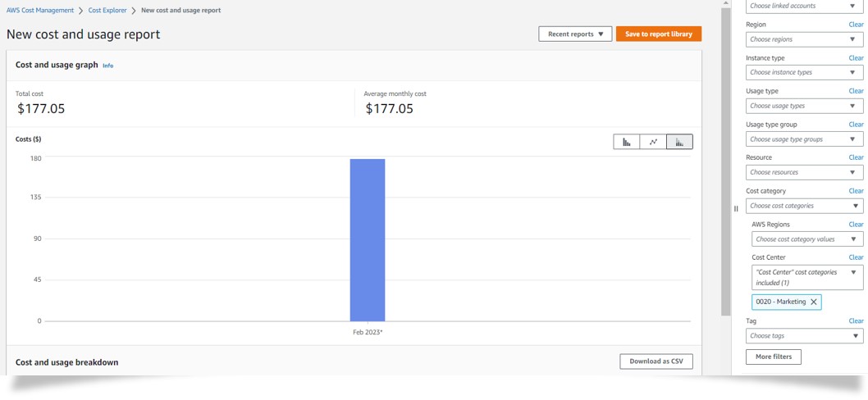The height and width of the screenshot is (400, 868).
Task: Open Choose usage type groups dropdown
Action: pyautogui.click(x=804, y=139)
